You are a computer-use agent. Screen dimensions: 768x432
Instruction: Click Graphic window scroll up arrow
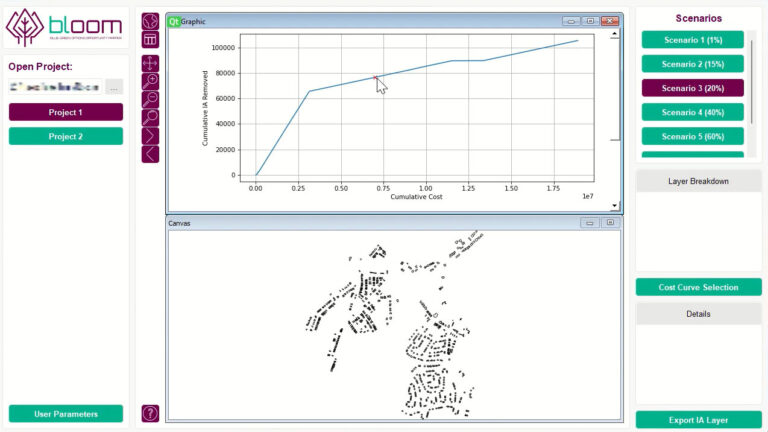(614, 34)
